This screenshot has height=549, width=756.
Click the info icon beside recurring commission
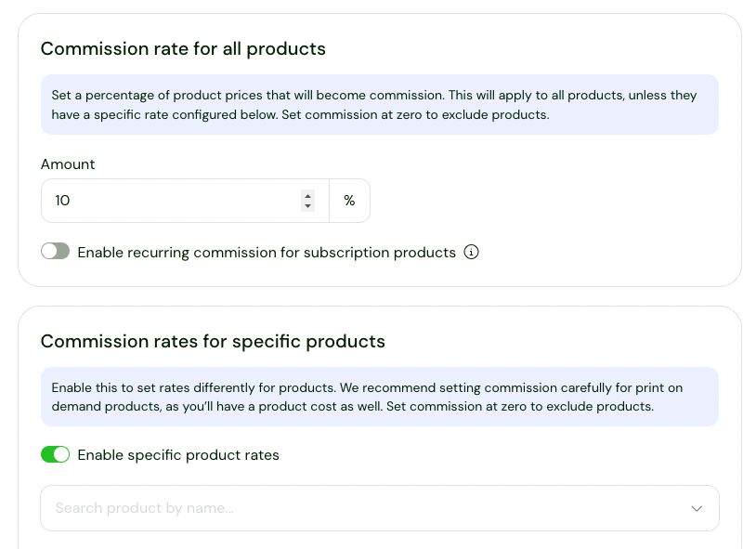click(x=471, y=252)
